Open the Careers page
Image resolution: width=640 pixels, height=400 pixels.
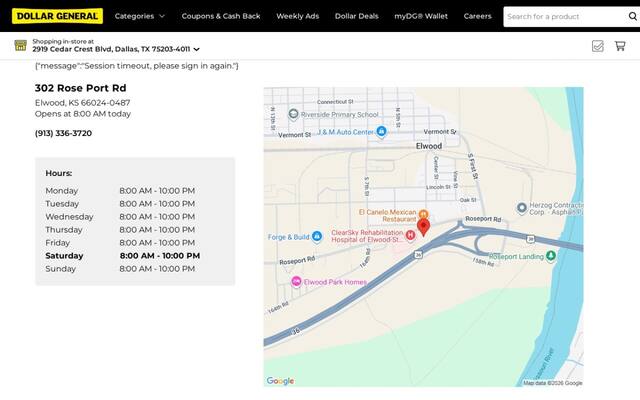(x=478, y=16)
